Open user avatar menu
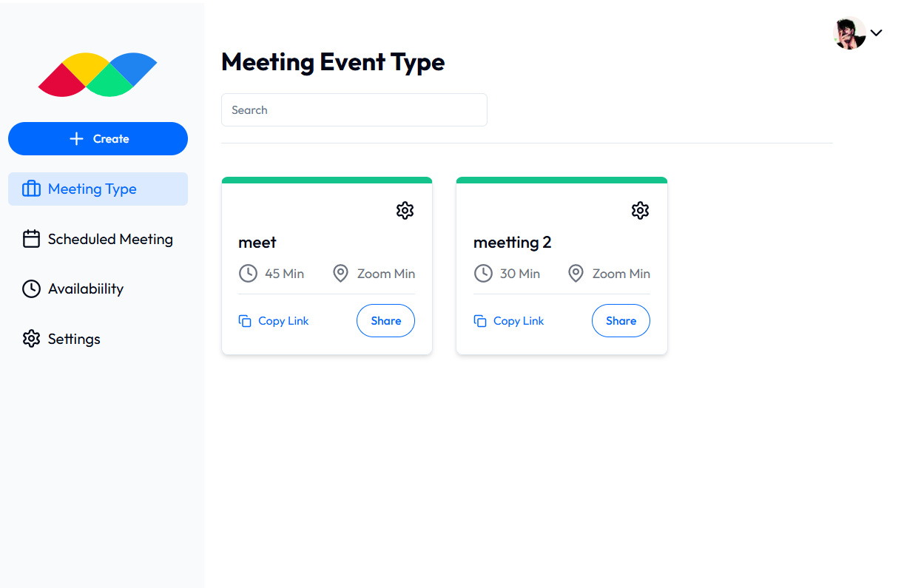904x588 pixels. 850,33
